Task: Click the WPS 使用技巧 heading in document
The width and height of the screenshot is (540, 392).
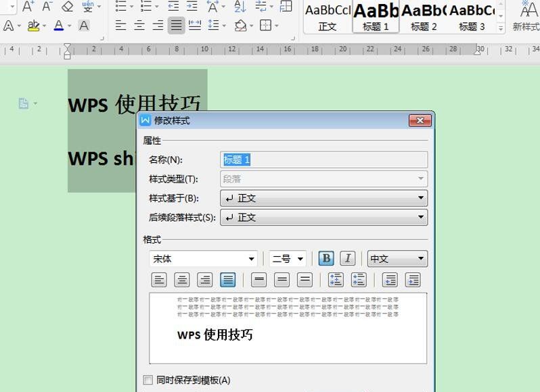Action: pos(135,104)
